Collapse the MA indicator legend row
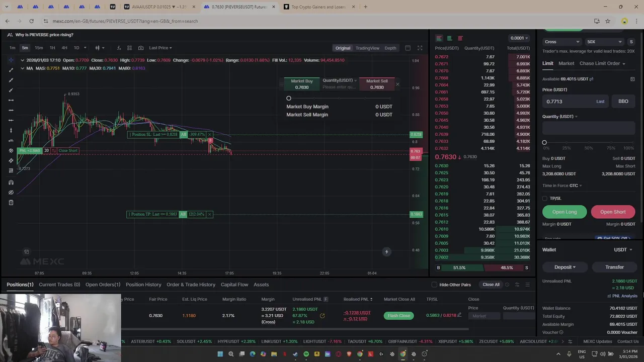Viewport: 644px width, 362px height. (22, 68)
